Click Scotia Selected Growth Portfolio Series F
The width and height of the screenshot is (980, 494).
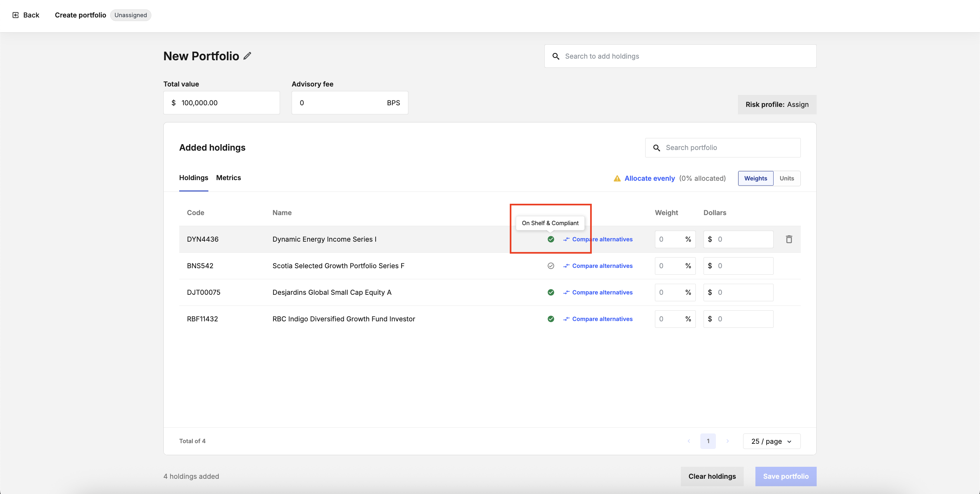coord(338,266)
